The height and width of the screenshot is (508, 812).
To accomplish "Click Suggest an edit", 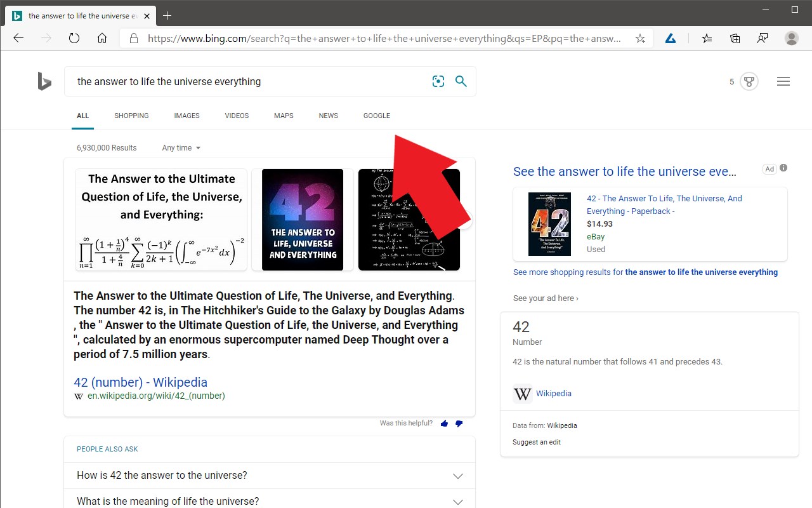I will click(x=537, y=442).
